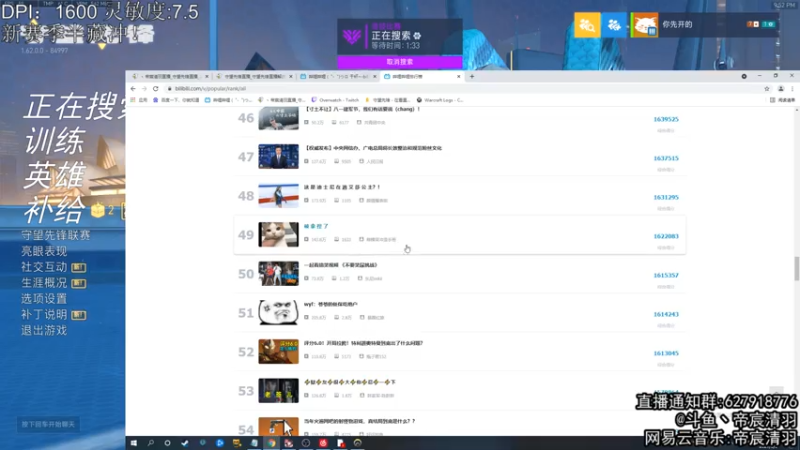Open Windows taskbar search icon
Viewport: 800px width, 450px height.
tap(151, 443)
